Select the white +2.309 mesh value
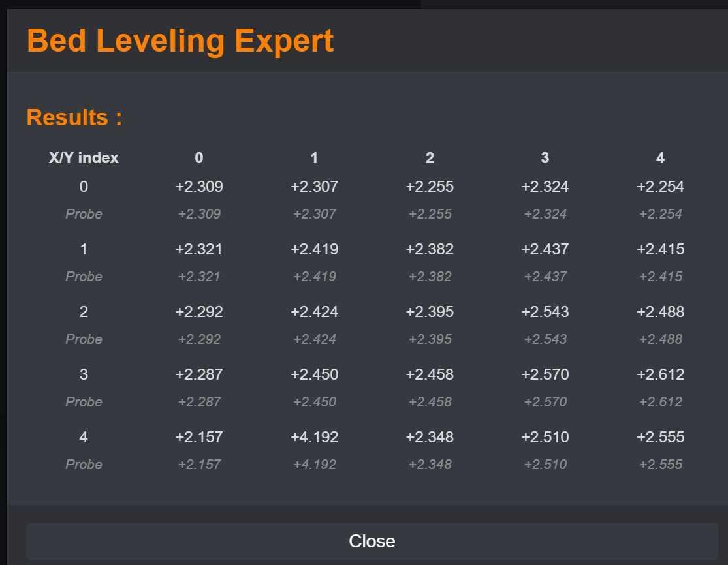 click(x=199, y=187)
